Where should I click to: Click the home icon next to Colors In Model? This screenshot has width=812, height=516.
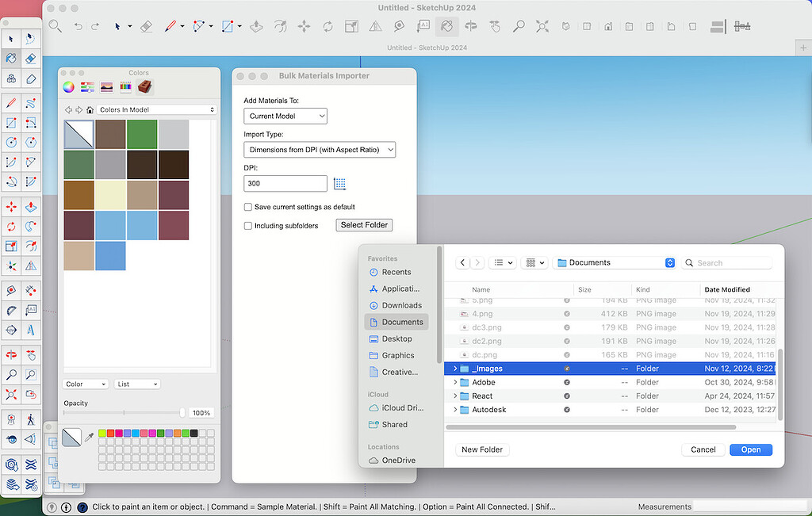click(x=90, y=109)
